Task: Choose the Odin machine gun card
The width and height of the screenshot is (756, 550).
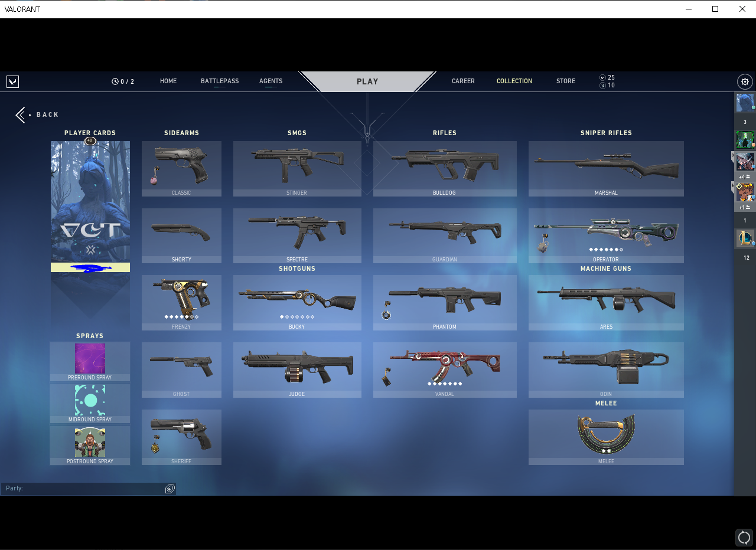Action: click(x=606, y=370)
